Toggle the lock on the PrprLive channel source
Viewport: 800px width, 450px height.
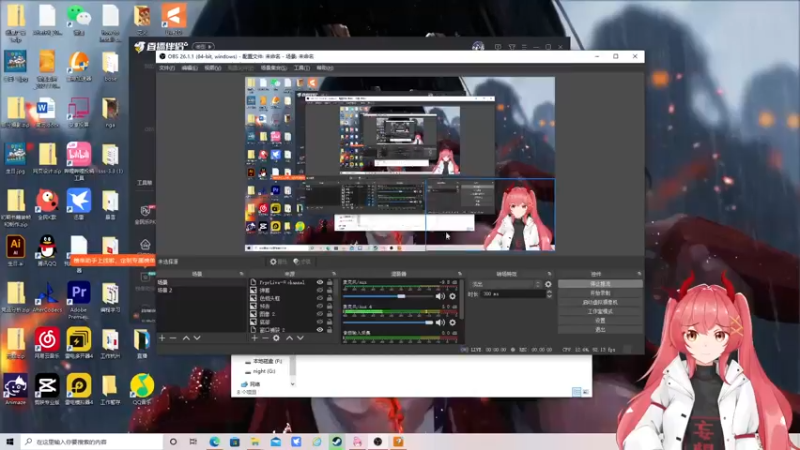click(330, 282)
